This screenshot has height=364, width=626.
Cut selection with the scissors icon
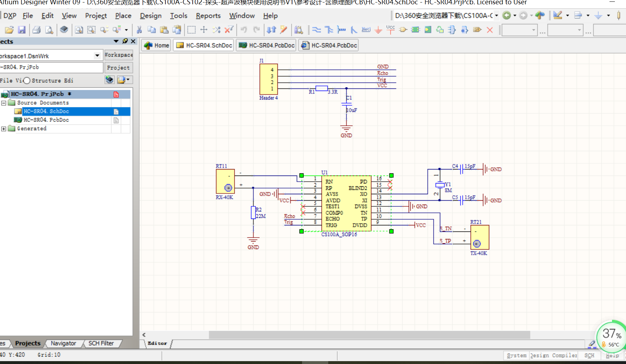point(139,30)
